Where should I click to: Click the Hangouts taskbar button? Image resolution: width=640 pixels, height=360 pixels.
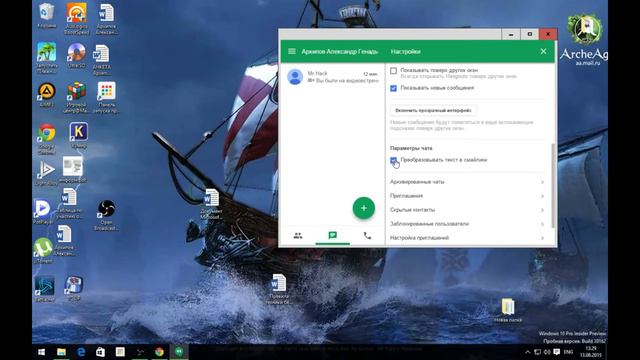point(179,352)
